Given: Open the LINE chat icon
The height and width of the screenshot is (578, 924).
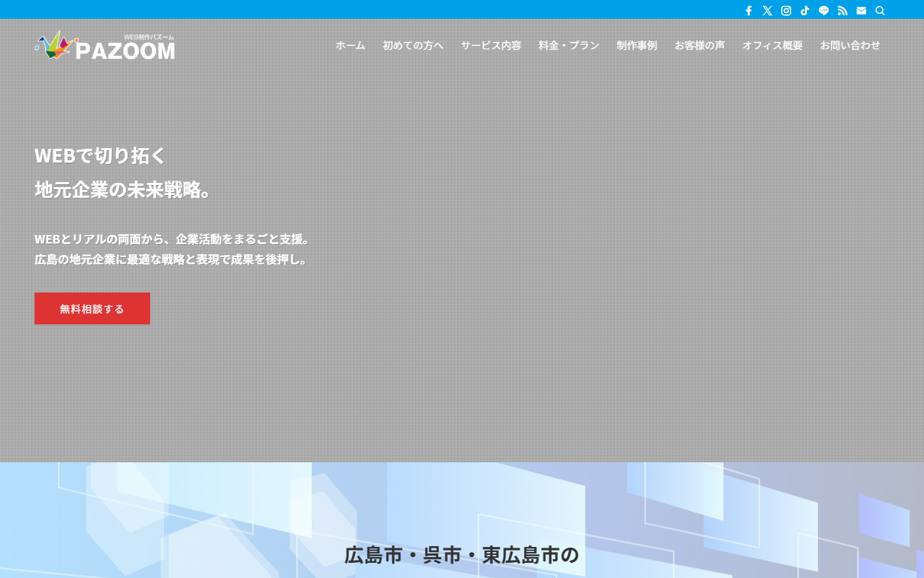Looking at the screenshot, I should click(x=824, y=11).
